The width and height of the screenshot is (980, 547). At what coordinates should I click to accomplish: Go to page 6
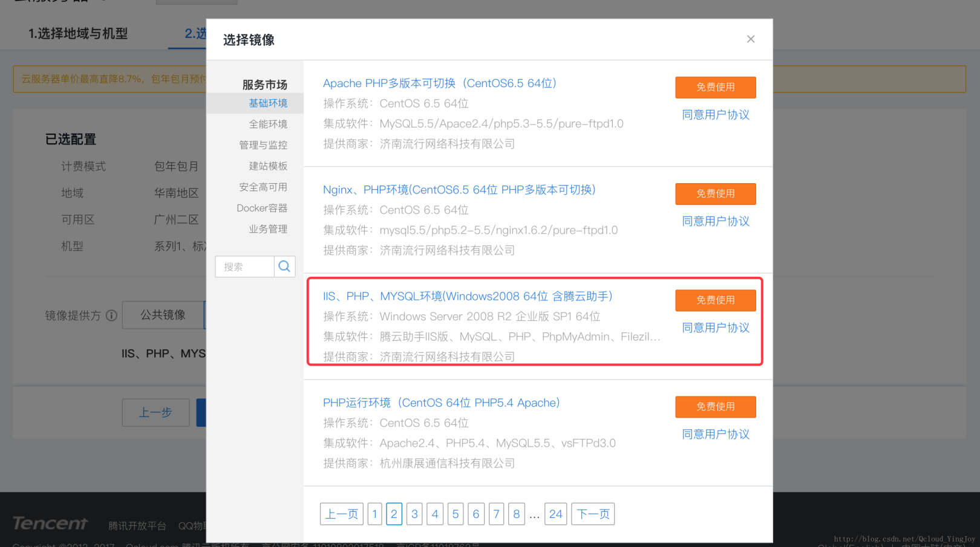click(x=476, y=514)
